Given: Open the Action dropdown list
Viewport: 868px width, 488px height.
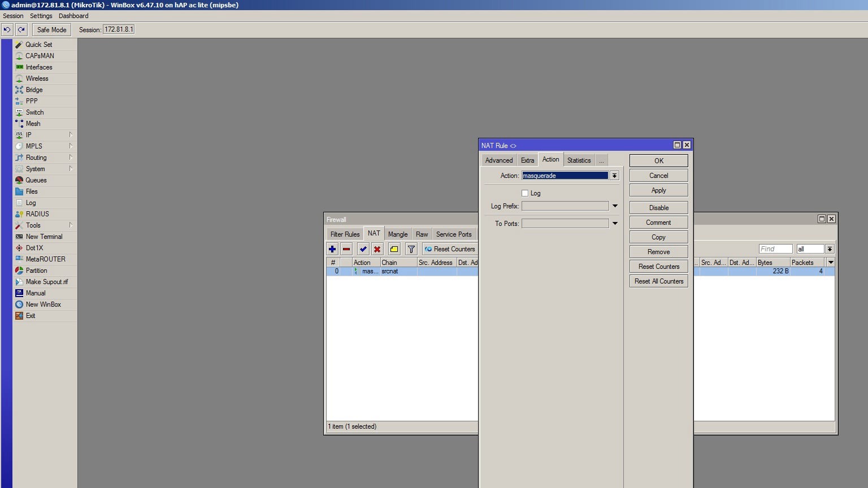Looking at the screenshot, I should coord(614,176).
